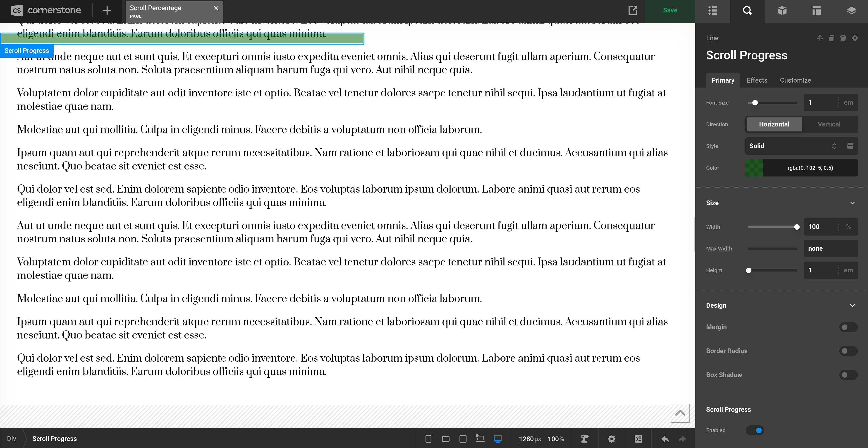Click the green Save button
868x448 pixels.
click(670, 10)
